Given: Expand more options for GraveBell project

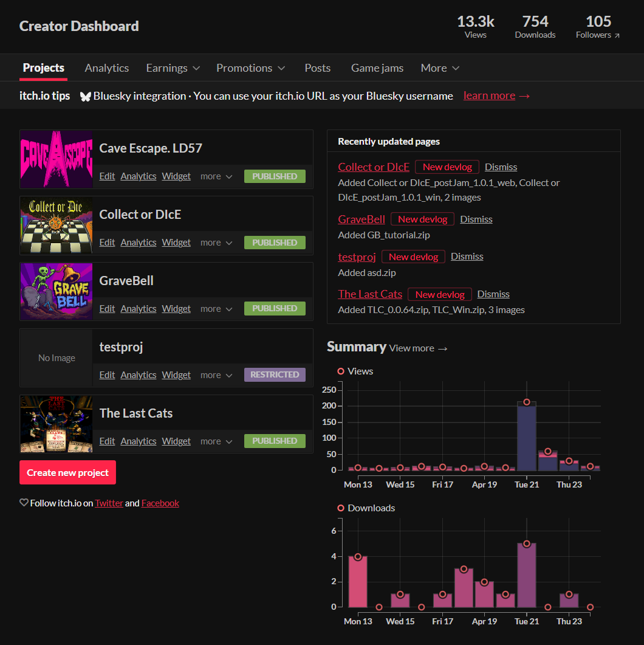Looking at the screenshot, I should [x=216, y=309].
